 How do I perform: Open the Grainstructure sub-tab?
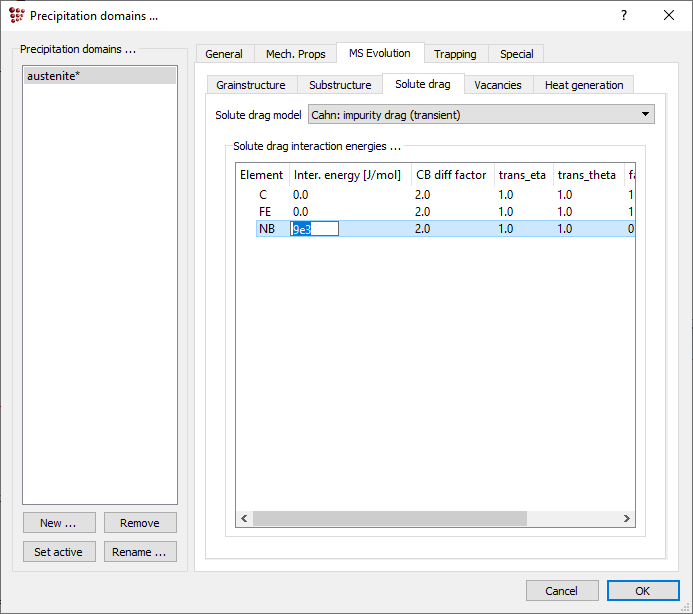point(251,85)
